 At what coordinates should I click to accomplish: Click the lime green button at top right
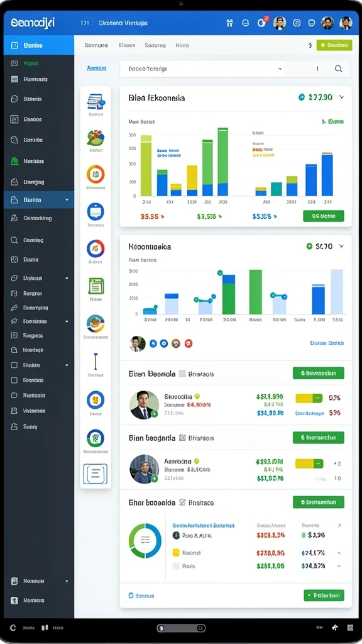(x=334, y=45)
